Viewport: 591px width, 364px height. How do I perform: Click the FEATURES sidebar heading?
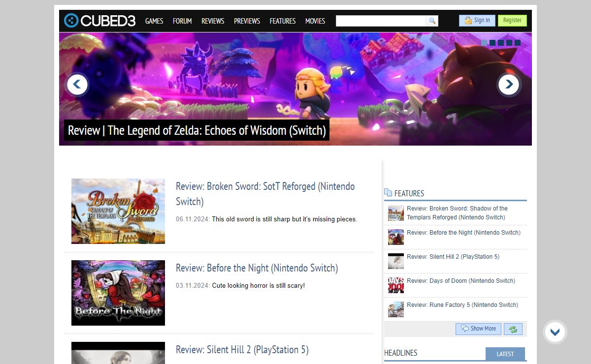pyautogui.click(x=409, y=193)
